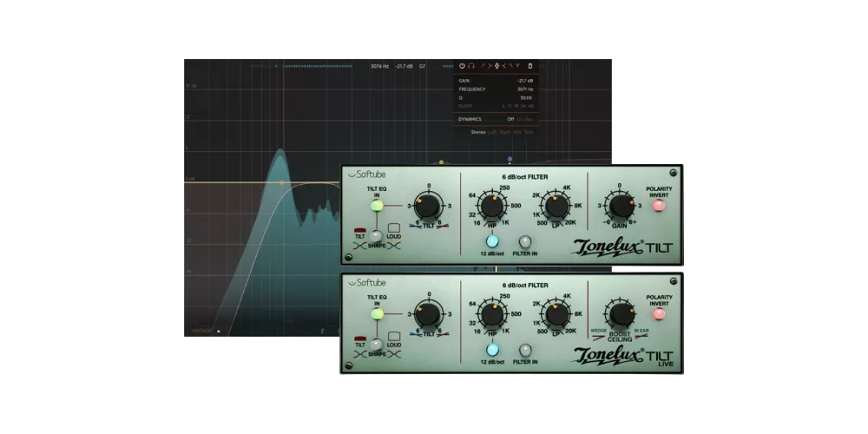Click the LOUD shape icon on Tilt Live
This screenshot has width=868, height=434.
click(394, 335)
